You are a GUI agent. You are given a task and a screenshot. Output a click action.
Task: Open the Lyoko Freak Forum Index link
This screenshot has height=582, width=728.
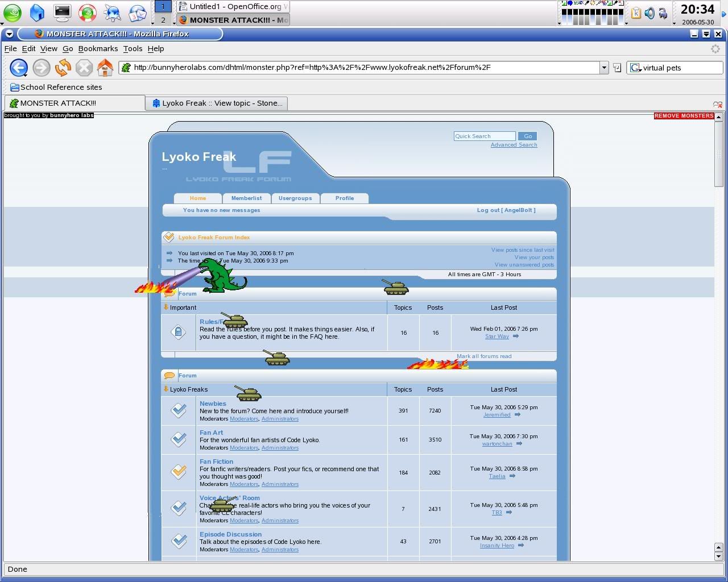click(x=214, y=238)
